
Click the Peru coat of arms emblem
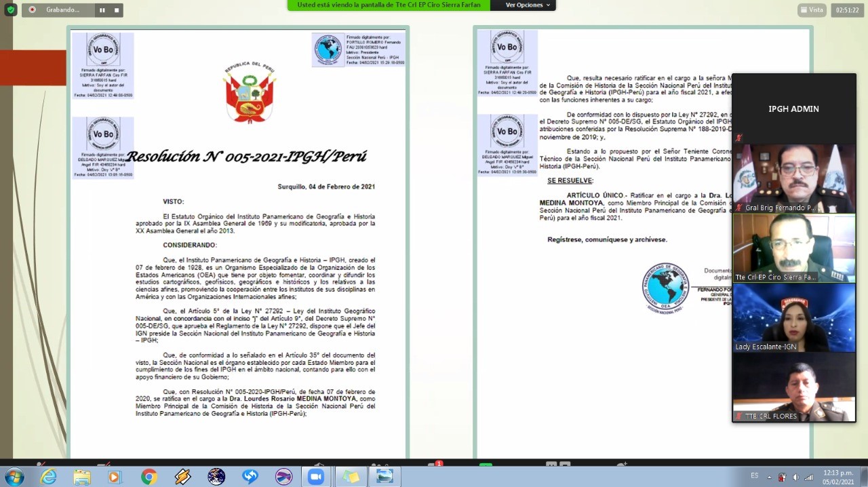250,93
